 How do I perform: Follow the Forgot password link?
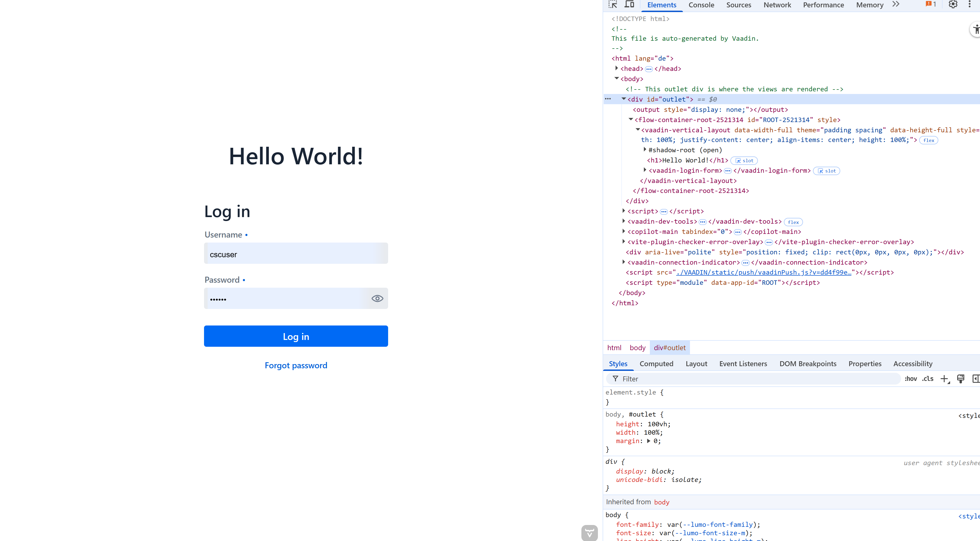[296, 365]
